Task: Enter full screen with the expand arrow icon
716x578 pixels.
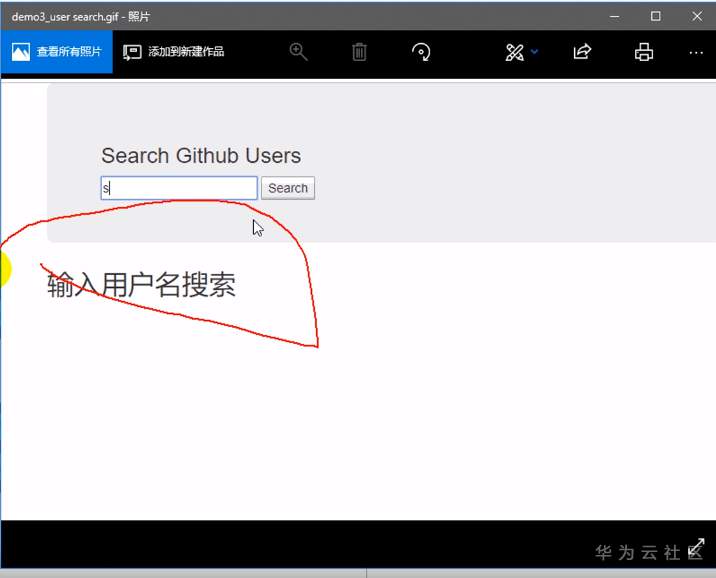Action: pos(697,547)
